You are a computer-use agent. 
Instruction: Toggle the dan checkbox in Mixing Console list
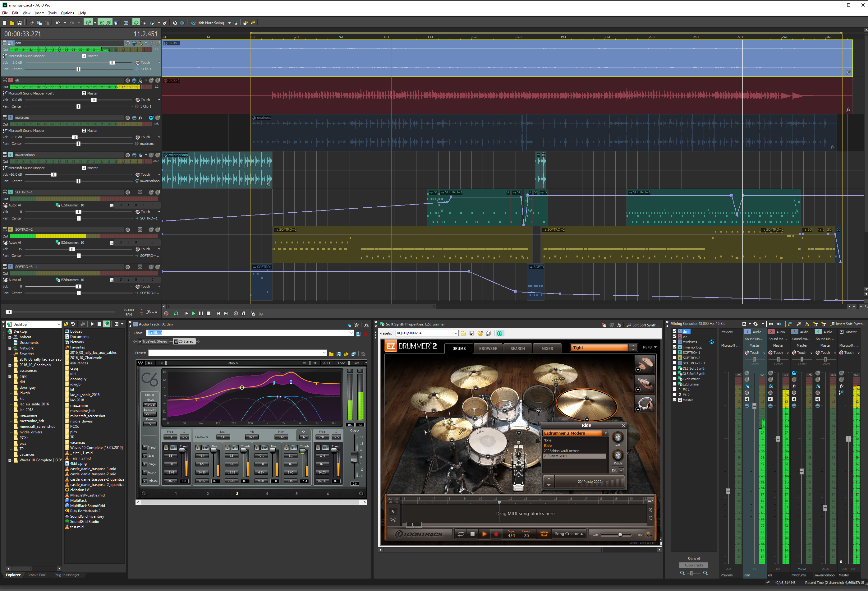674,331
